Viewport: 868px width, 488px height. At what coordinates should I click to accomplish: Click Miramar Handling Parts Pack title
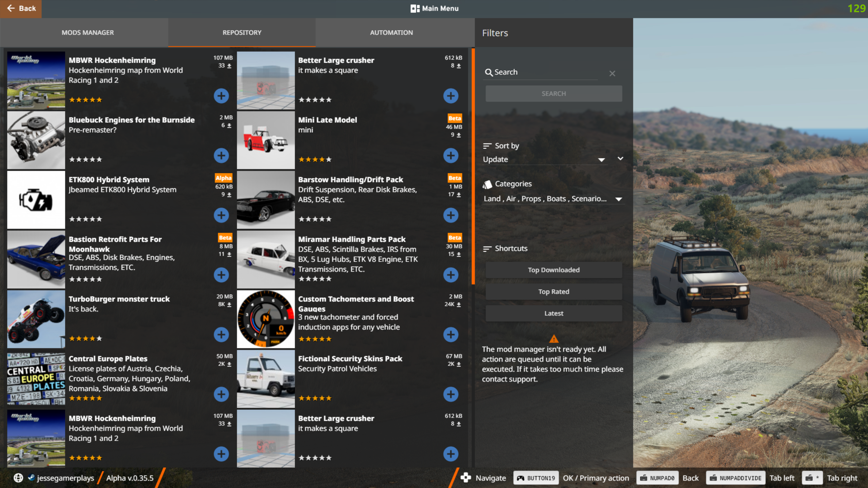352,239
